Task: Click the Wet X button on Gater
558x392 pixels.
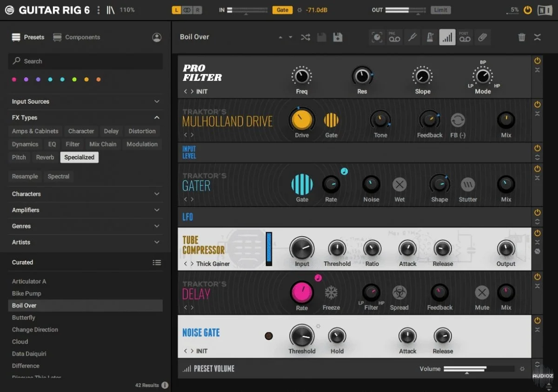Action: click(x=399, y=185)
